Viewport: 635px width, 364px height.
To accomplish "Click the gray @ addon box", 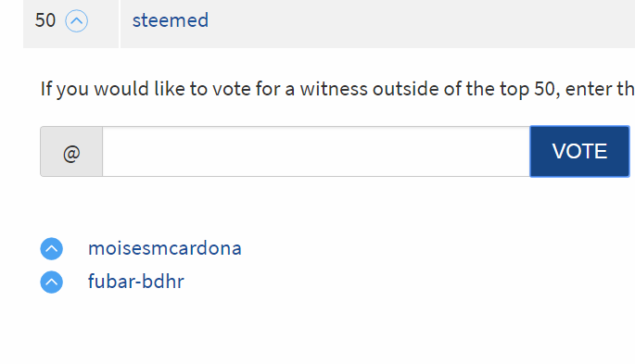I will pyautogui.click(x=71, y=151).
